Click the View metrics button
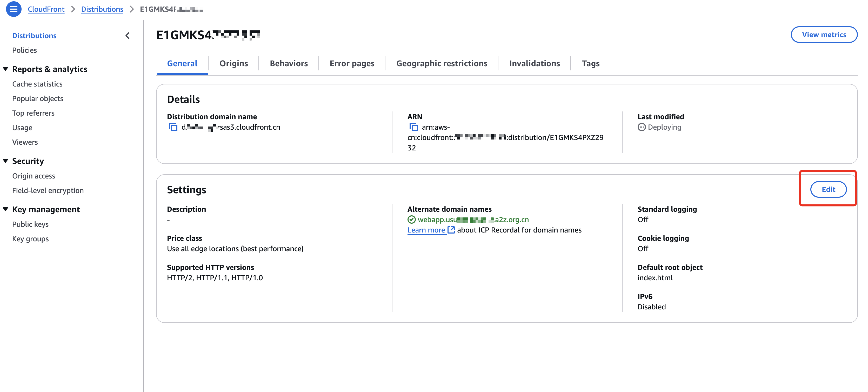 [x=824, y=35]
